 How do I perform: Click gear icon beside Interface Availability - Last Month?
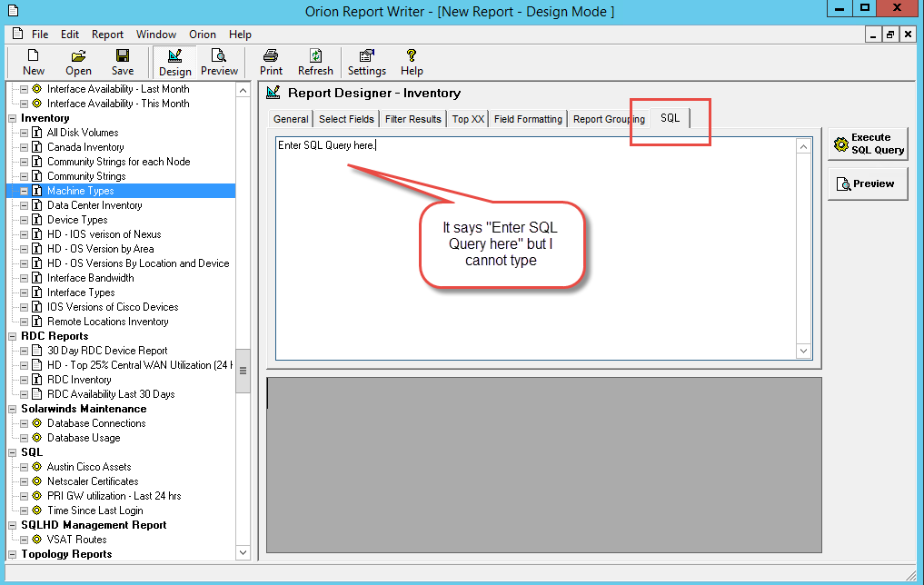click(x=36, y=89)
